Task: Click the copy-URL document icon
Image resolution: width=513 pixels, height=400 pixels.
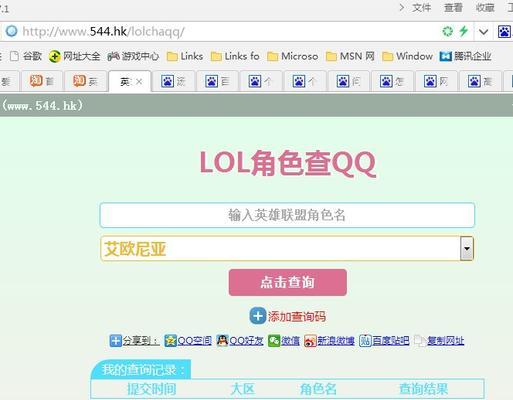Action: tap(420, 341)
